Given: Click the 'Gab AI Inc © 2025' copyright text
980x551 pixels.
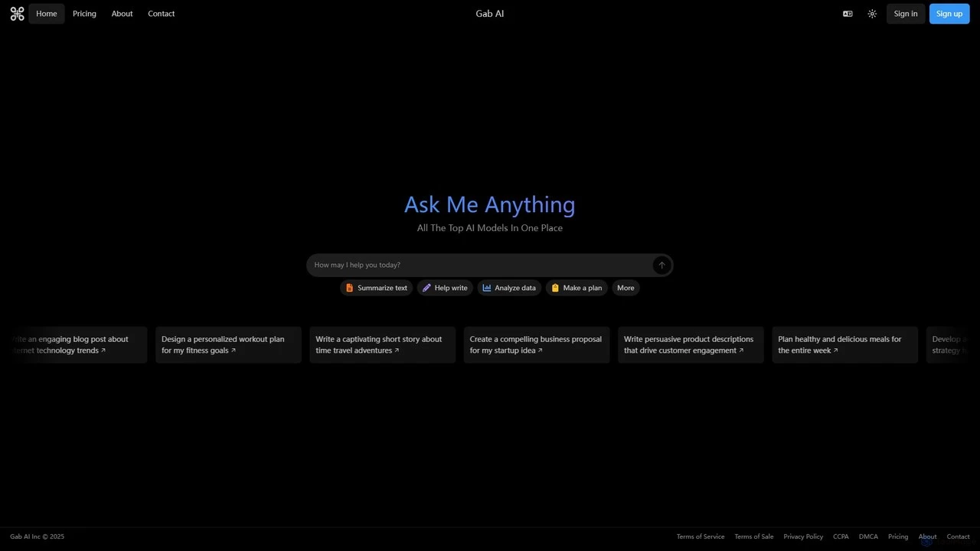Looking at the screenshot, I should tap(37, 536).
